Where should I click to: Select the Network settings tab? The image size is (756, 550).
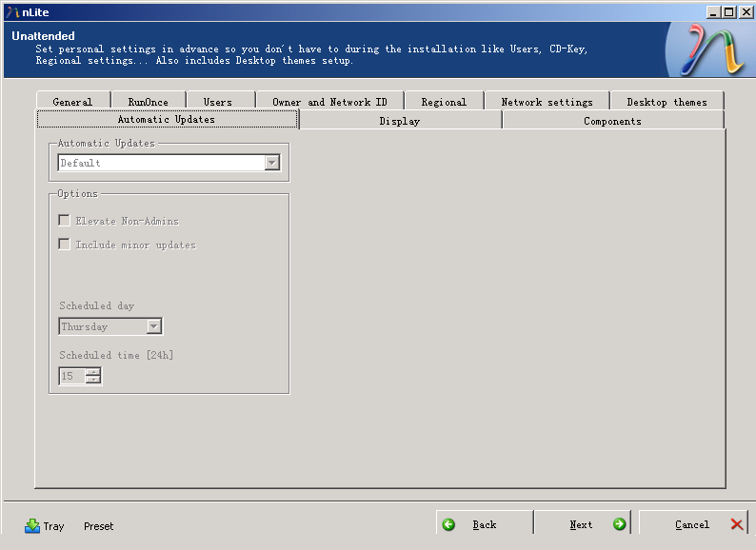tap(547, 102)
